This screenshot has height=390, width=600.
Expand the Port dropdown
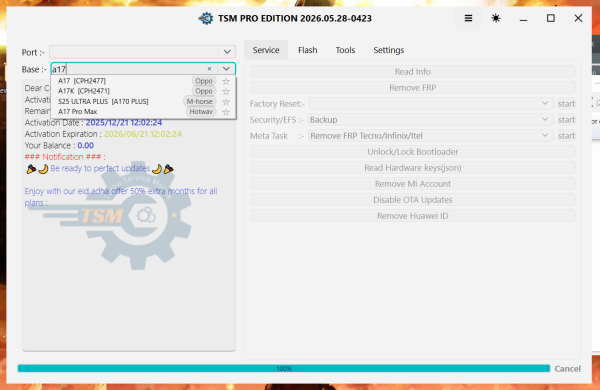227,52
